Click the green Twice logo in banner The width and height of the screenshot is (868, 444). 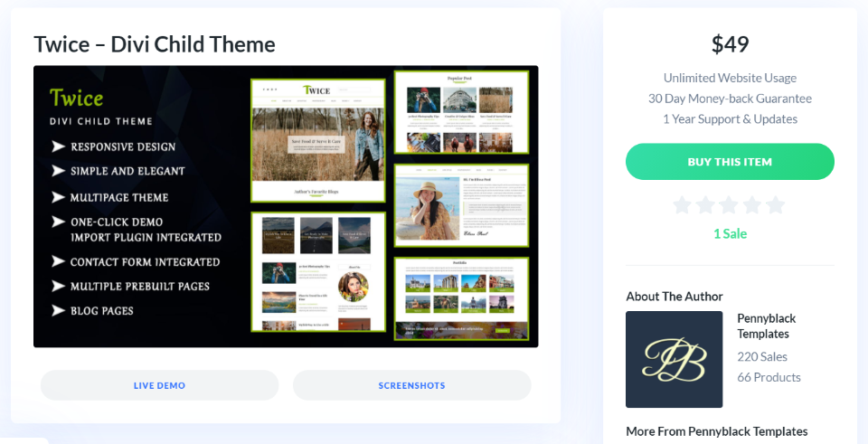tap(76, 98)
